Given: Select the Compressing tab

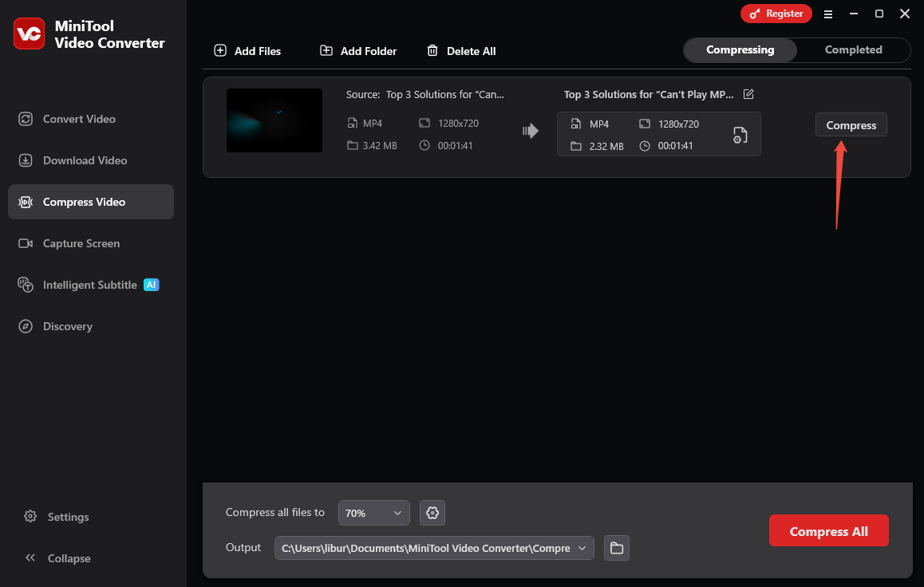Looking at the screenshot, I should pyautogui.click(x=740, y=49).
